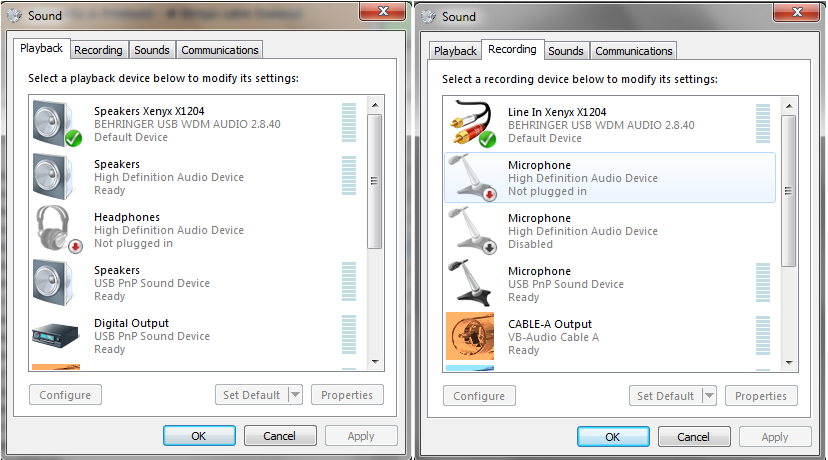Screen dimensions: 828x460
Task: Click the Not plugged in Microphone icon
Action: click(472, 177)
